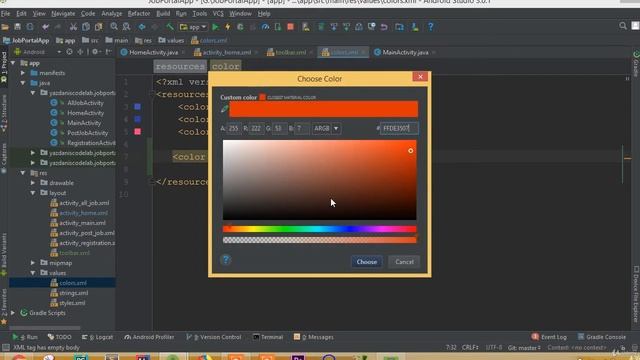Toggle the Build Variants side panel
Viewport: 640px width, 360px height.
[4, 253]
